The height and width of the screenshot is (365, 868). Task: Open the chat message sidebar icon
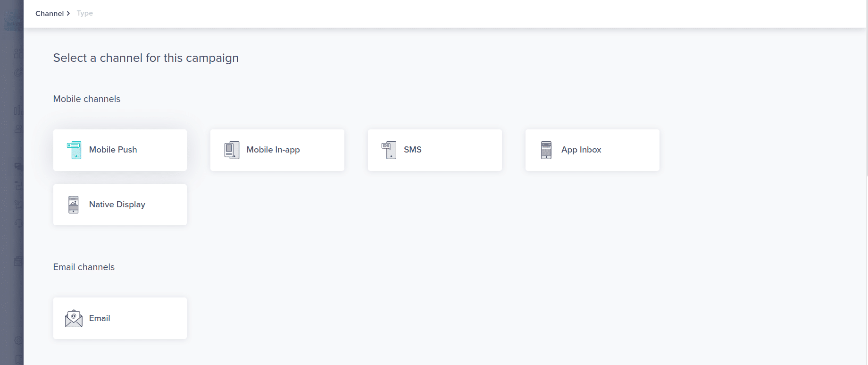pos(17,166)
